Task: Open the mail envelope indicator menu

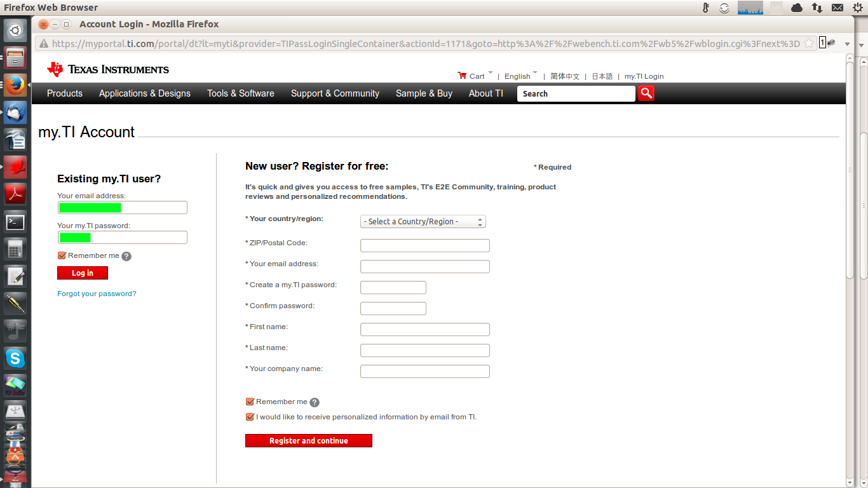Action: (837, 8)
